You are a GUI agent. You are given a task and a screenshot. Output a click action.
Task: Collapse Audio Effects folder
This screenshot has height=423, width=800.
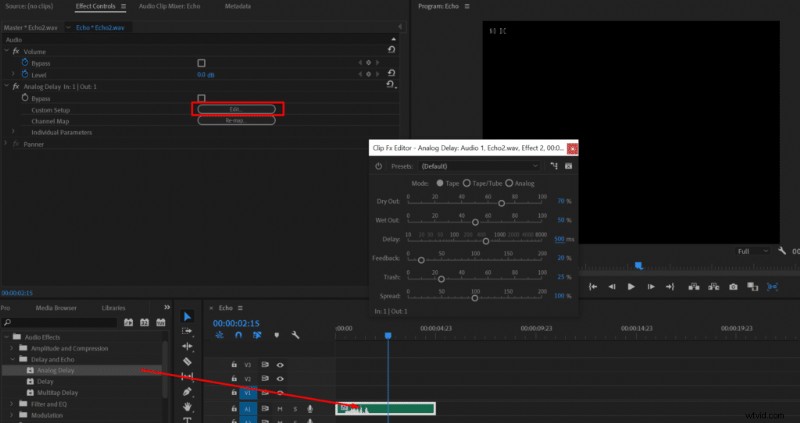6,337
